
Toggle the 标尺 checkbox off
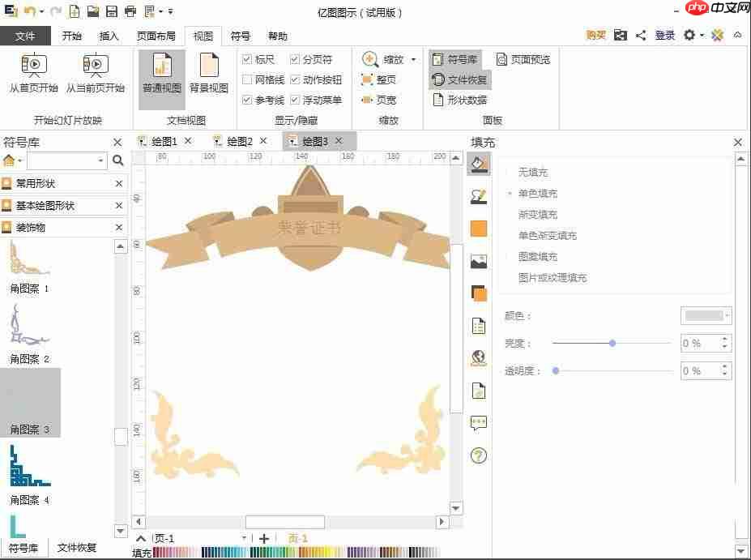pyautogui.click(x=247, y=58)
